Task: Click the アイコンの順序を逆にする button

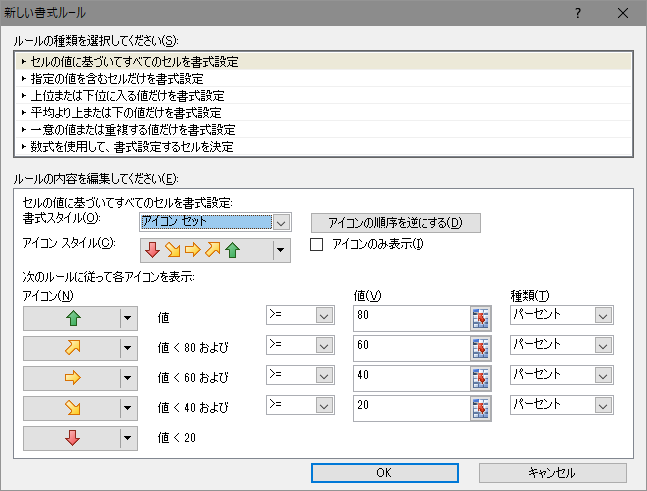Action: [396, 223]
